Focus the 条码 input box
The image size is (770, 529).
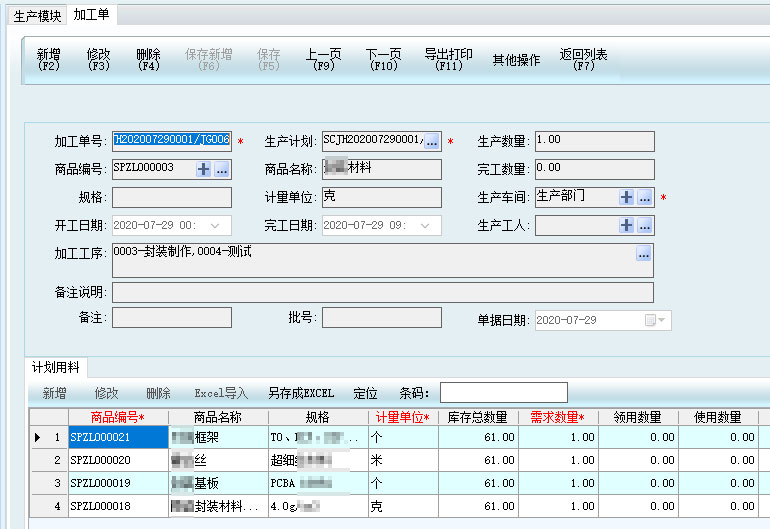(504, 392)
